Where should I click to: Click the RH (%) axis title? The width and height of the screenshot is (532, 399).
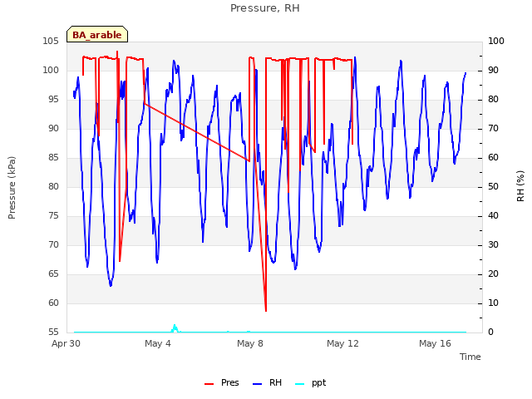(520, 186)
